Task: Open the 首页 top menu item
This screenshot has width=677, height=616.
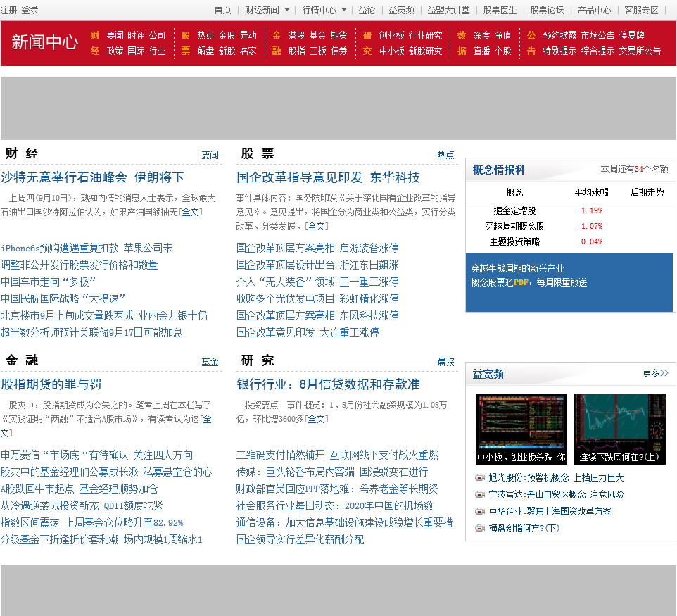Action: (223, 10)
